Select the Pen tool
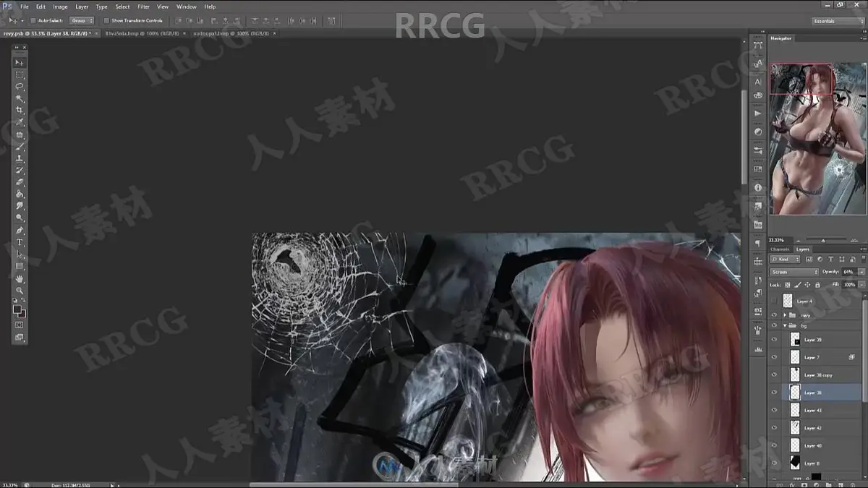The width and height of the screenshot is (868, 488). [20, 230]
